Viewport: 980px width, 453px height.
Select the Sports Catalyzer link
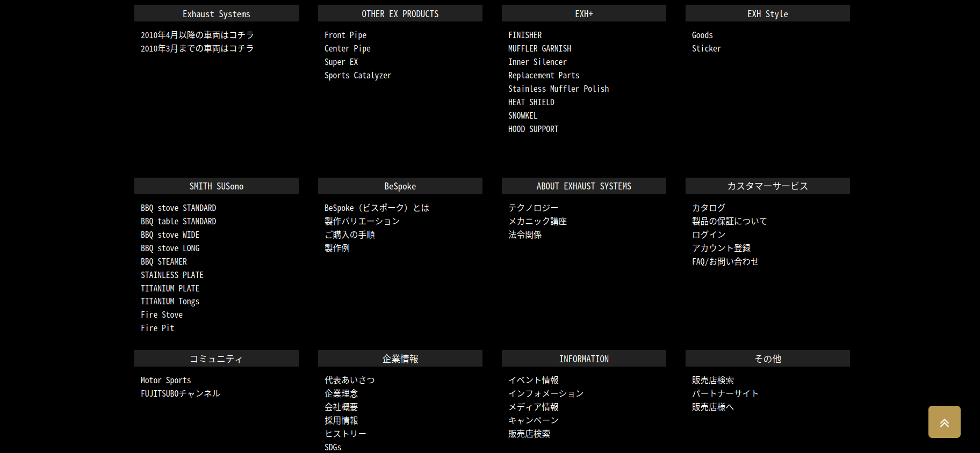[x=357, y=76]
